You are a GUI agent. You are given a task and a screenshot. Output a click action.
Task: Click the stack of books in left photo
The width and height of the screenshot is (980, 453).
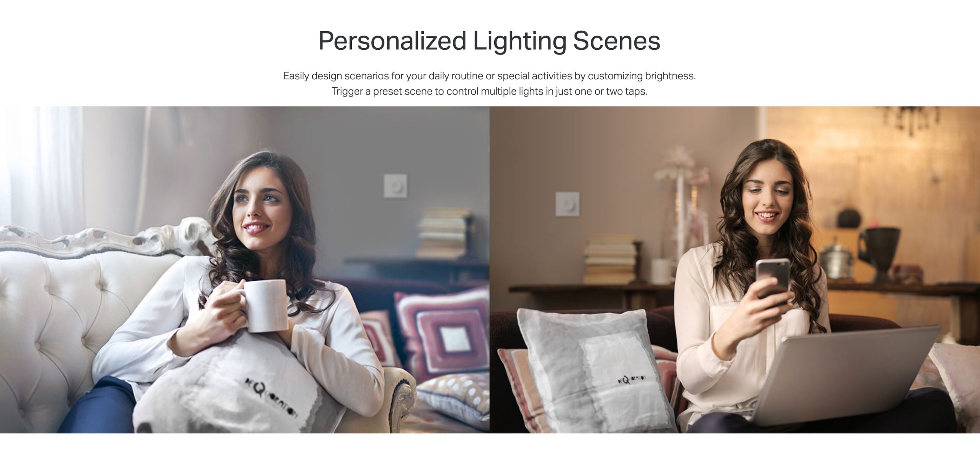point(444,233)
